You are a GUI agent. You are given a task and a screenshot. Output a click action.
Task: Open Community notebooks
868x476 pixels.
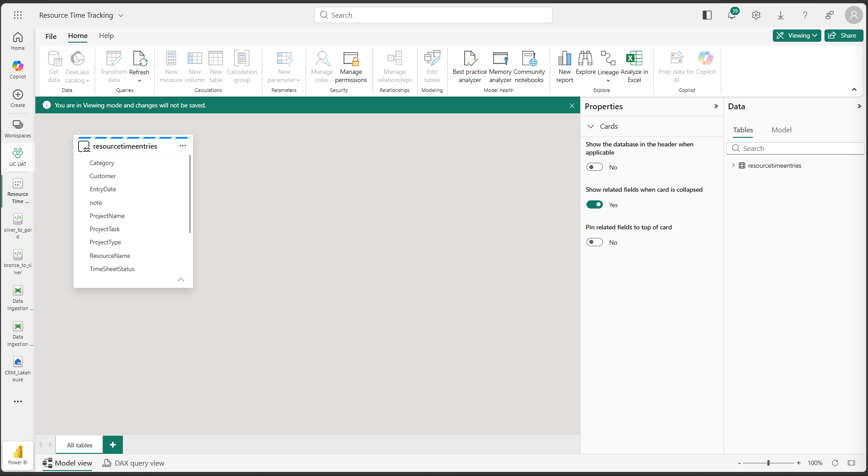[x=529, y=67]
